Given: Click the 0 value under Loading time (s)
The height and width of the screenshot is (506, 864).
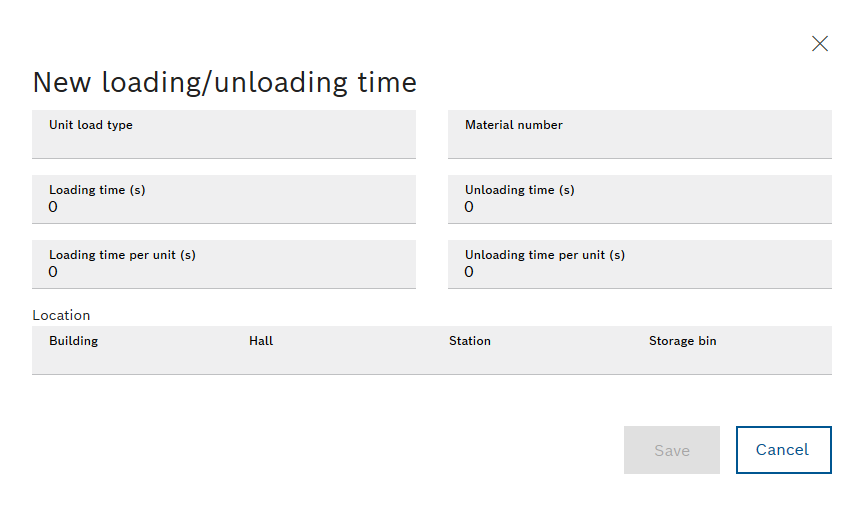Looking at the screenshot, I should [53, 207].
